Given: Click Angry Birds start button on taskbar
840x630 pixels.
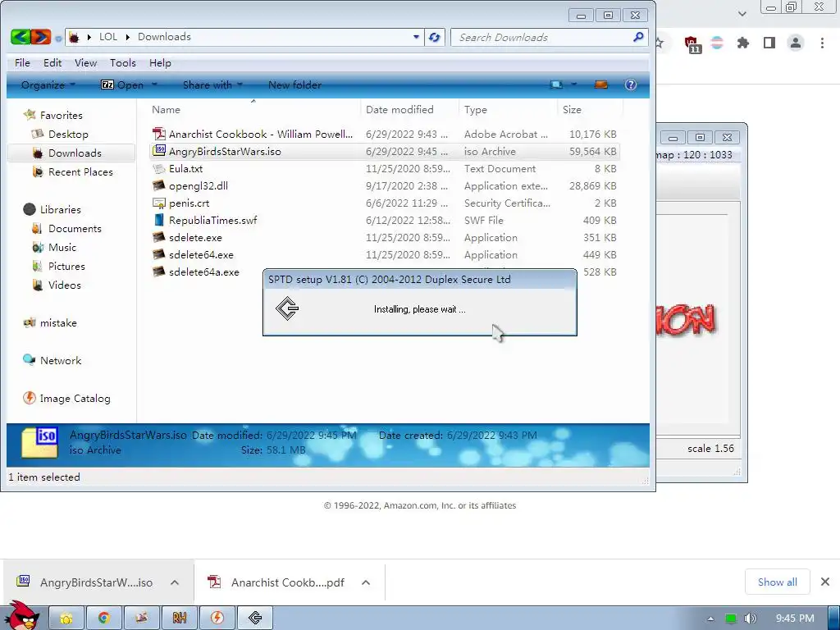Looking at the screenshot, I should point(21,616).
